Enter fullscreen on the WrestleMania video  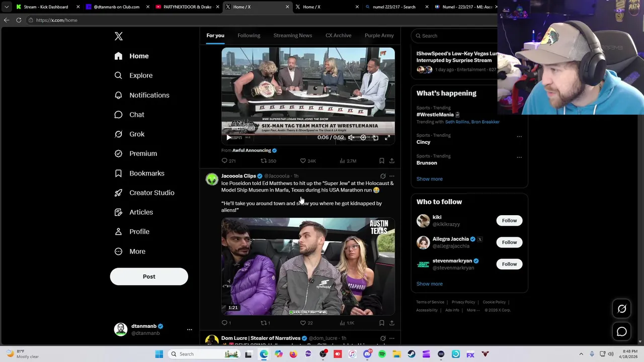pyautogui.click(x=387, y=137)
